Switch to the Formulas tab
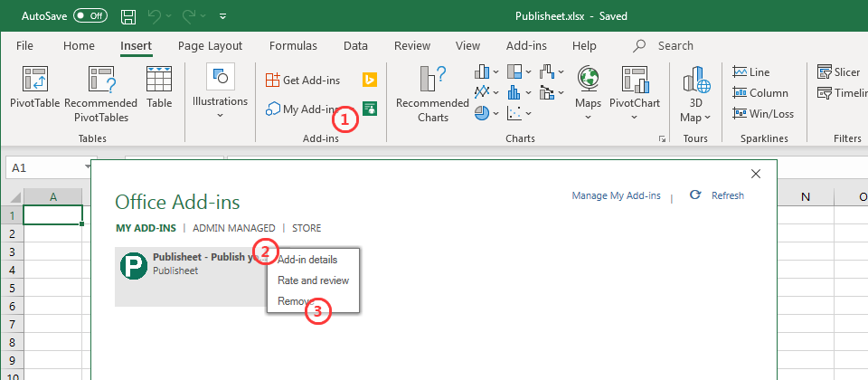 coord(293,46)
